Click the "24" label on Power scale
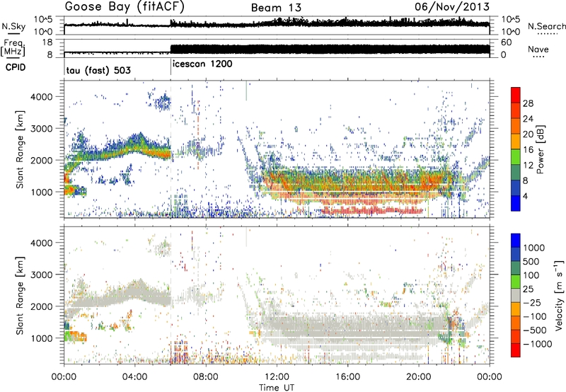The image size is (566, 392). pyautogui.click(x=528, y=119)
